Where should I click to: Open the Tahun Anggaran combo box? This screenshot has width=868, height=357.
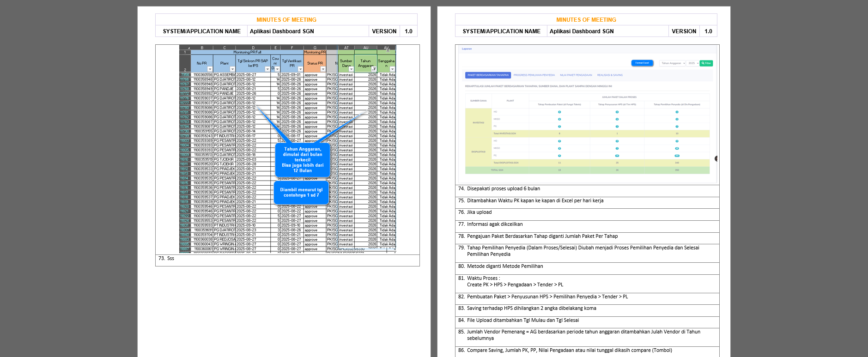tap(672, 63)
